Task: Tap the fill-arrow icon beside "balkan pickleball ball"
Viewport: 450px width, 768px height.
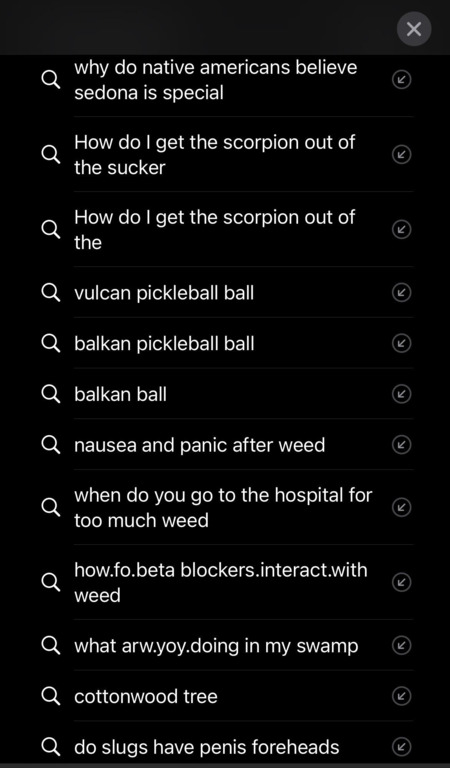Action: [402, 343]
